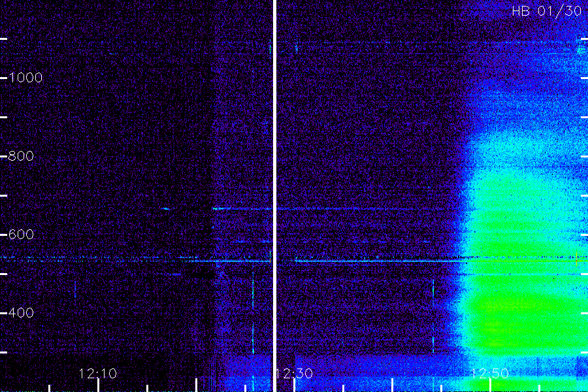Click the 12:30 time axis label
This screenshot has width=588, height=392.
[x=295, y=374]
